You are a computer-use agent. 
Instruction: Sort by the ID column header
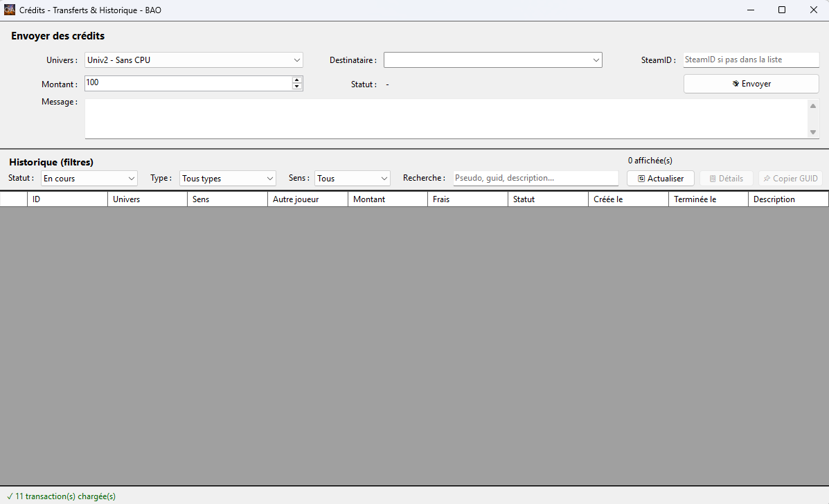pos(66,199)
